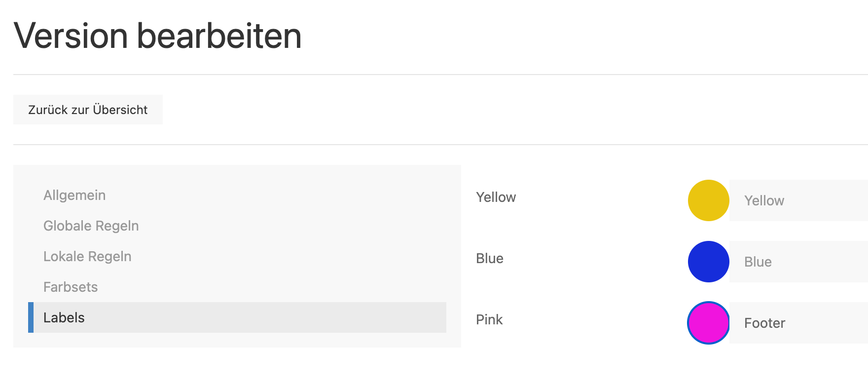
Task: Select the pink color circle
Action: 708,323
